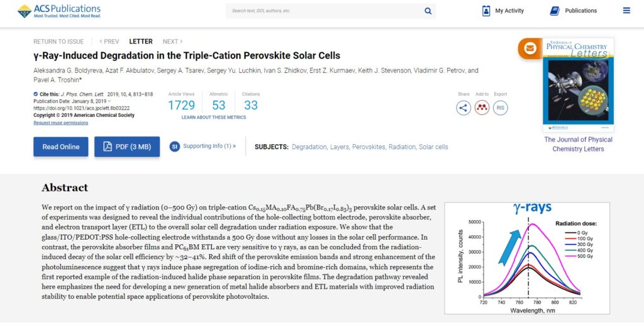Open My Activity
The image size is (644, 329).
tap(503, 11)
